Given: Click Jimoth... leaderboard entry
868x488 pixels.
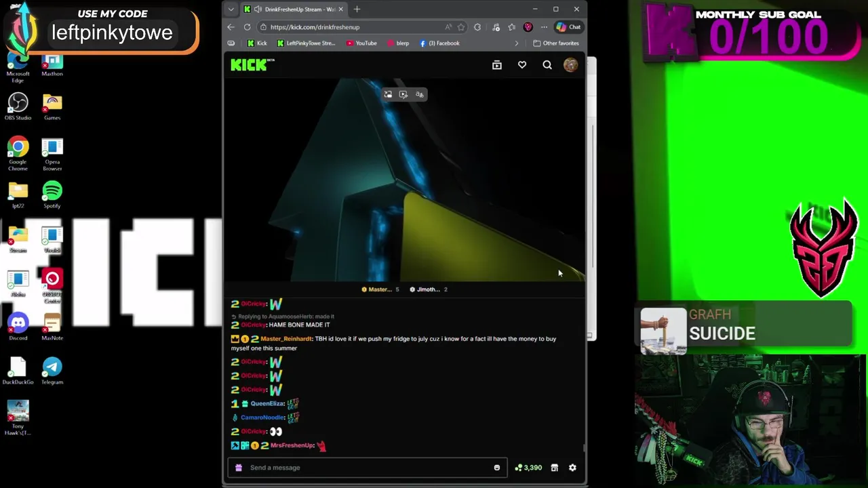Looking at the screenshot, I should pyautogui.click(x=429, y=289).
